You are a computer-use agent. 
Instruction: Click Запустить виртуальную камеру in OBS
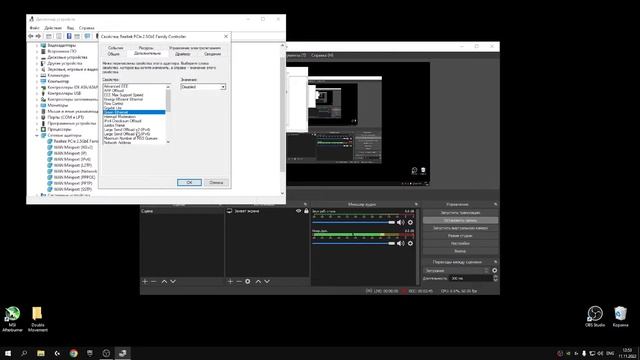click(460, 228)
